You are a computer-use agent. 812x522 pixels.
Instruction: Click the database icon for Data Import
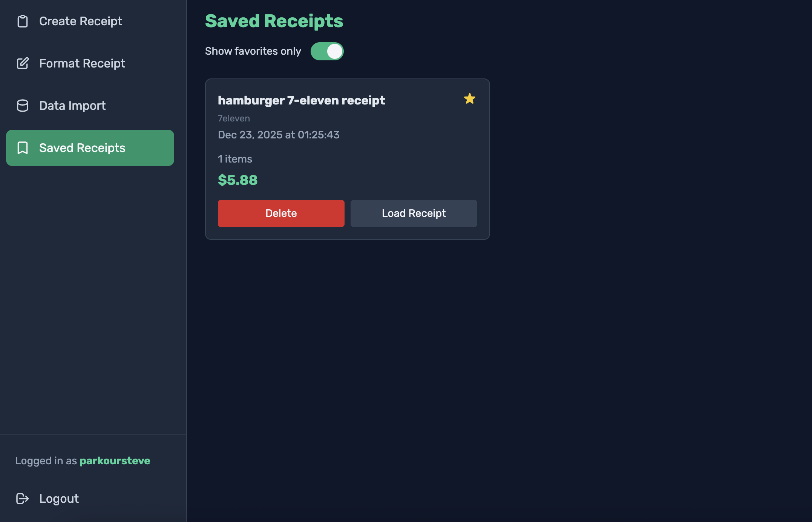23,106
